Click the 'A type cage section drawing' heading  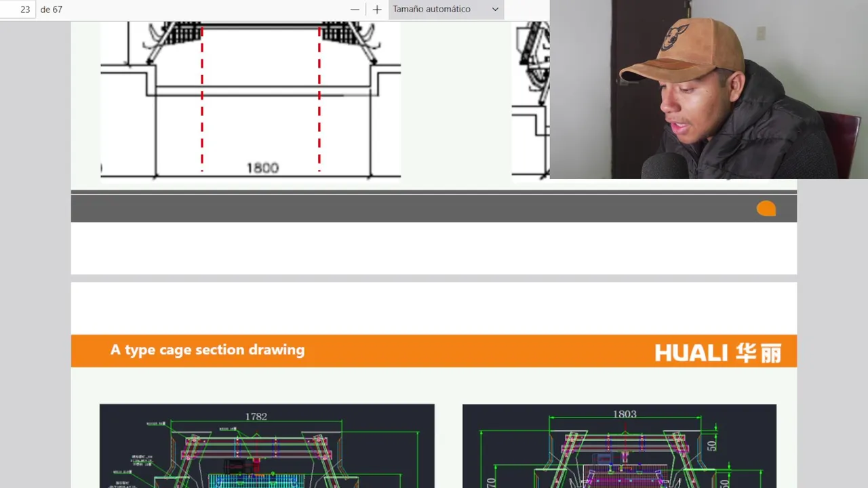coord(208,350)
